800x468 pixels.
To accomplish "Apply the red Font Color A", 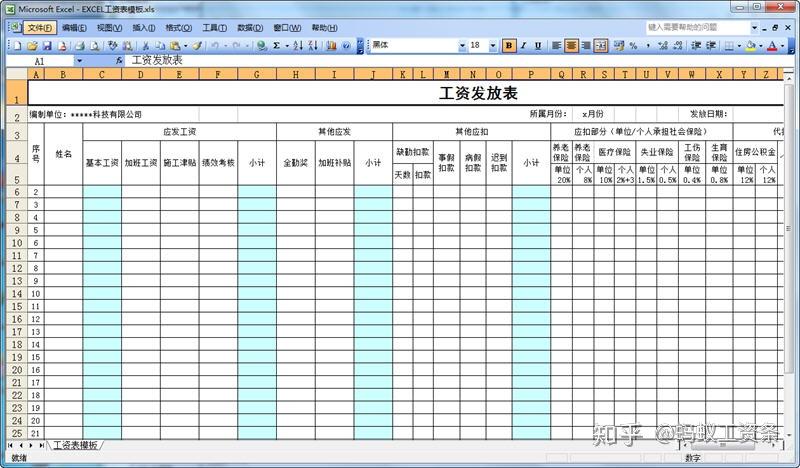I will [772, 46].
